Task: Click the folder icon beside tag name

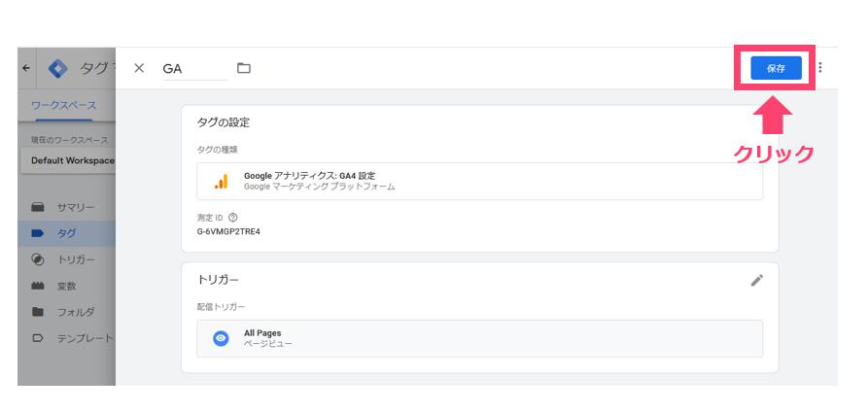Action: (x=244, y=68)
